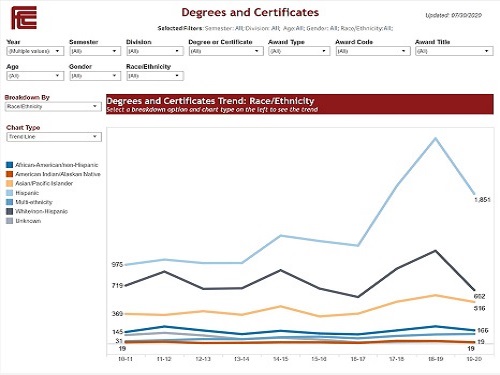
Task: Click the Degrees and Certificates page title
Action: (250, 12)
